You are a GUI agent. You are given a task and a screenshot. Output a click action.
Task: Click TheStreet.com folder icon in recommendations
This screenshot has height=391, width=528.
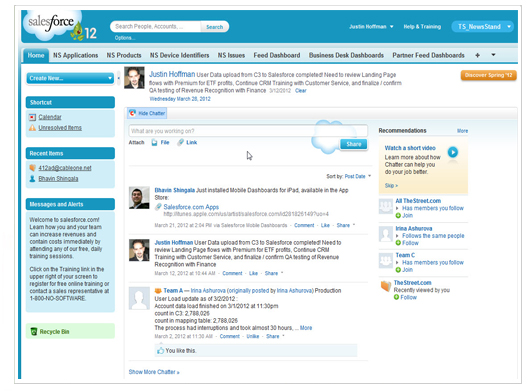[x=386, y=286]
